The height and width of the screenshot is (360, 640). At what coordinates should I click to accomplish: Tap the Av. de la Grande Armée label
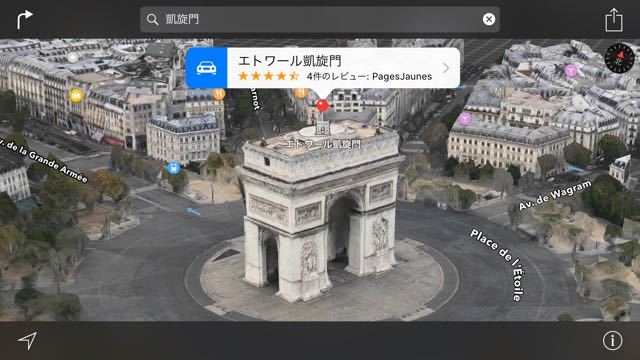(44, 160)
